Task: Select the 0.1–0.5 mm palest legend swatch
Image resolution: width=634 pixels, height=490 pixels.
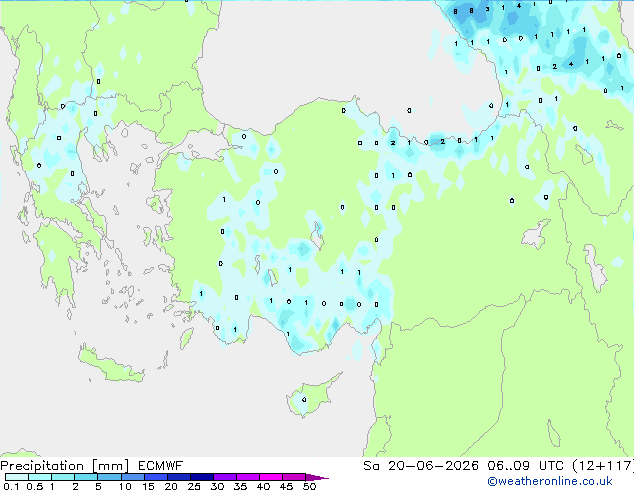Action: [x=17, y=477]
